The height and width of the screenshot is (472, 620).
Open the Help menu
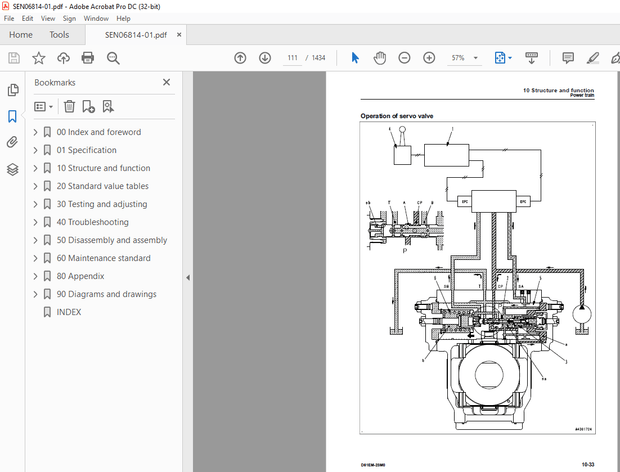coord(123,19)
